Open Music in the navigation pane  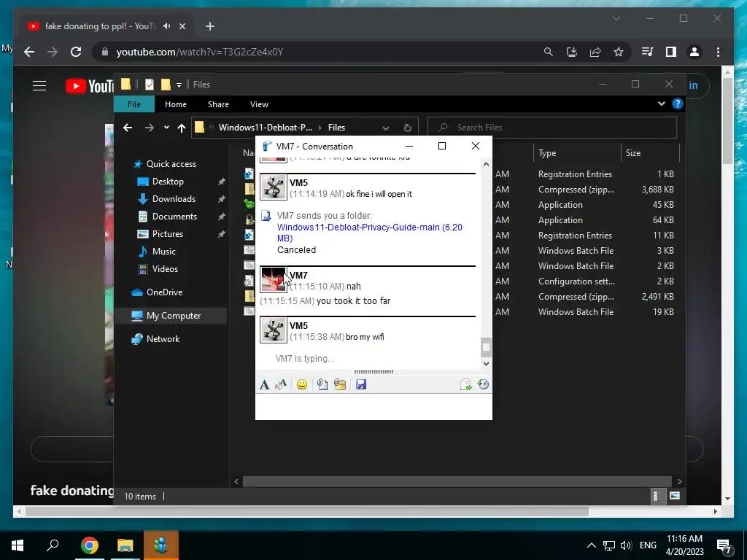(x=163, y=252)
